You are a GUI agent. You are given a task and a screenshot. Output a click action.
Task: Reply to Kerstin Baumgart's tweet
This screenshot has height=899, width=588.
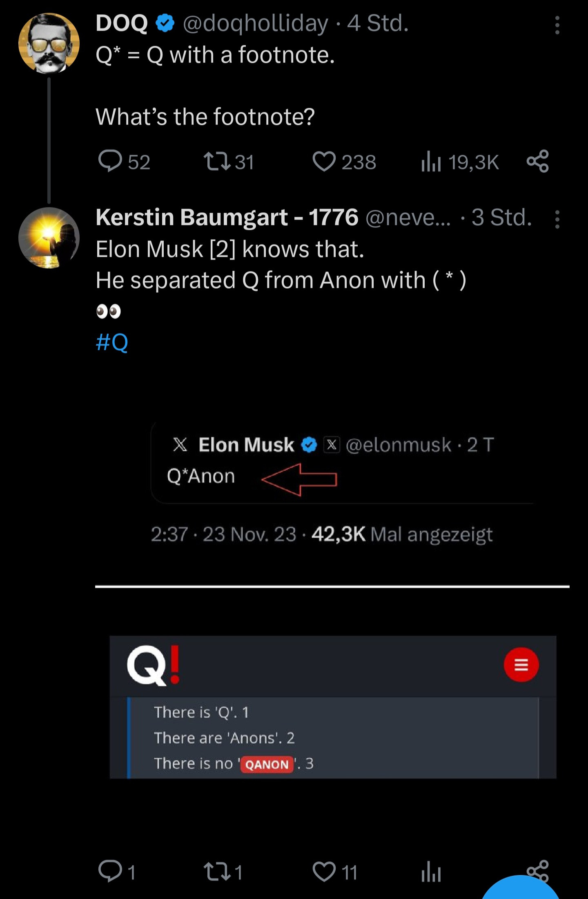pyautogui.click(x=110, y=871)
